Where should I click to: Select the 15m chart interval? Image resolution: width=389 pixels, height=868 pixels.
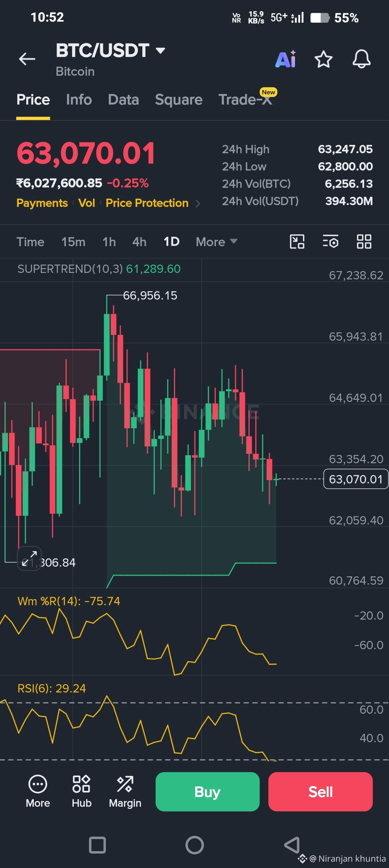73,242
